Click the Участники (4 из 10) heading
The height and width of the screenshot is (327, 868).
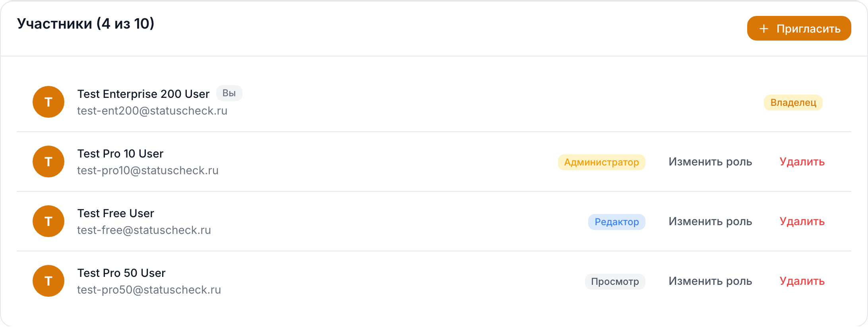pos(85,24)
